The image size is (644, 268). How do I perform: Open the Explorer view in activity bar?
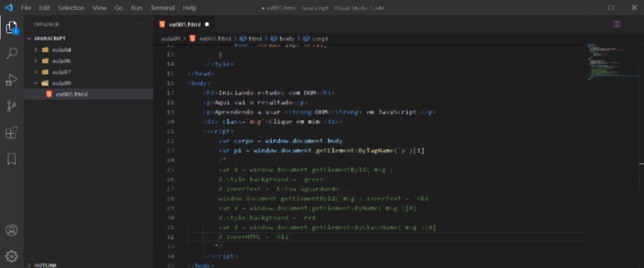(x=12, y=27)
